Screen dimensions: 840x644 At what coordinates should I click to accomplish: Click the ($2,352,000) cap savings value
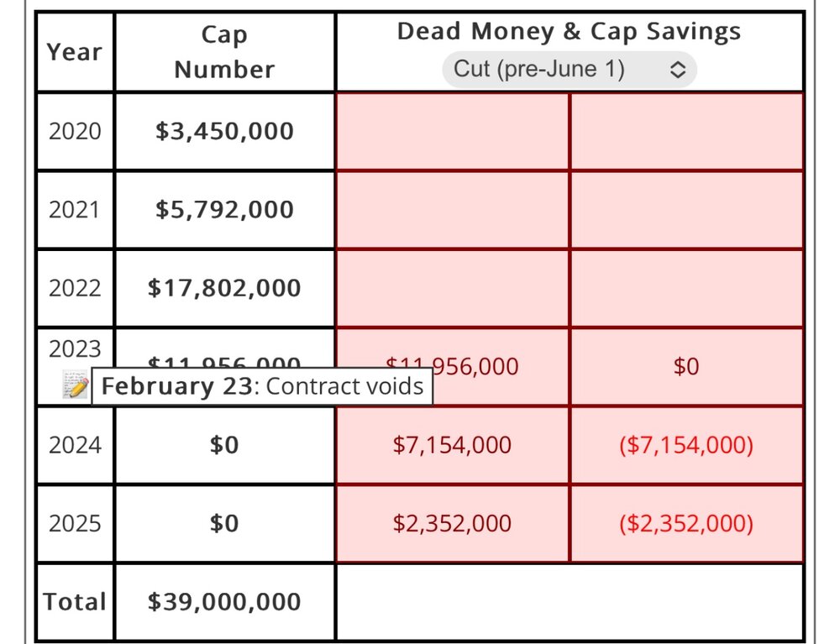click(686, 524)
